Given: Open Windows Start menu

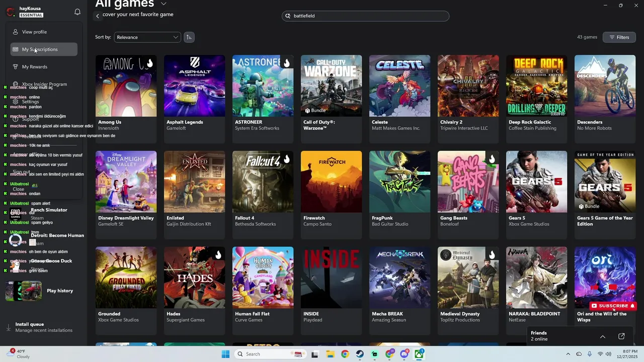Looking at the screenshot, I should tap(225, 354).
